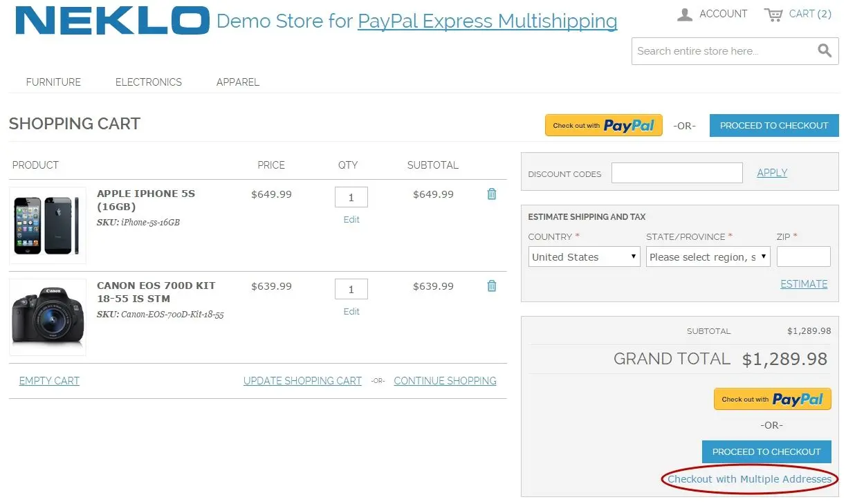Remove Canon EOS 700D with trash icon
Viewport: 846px width, 504px height.
tap(492, 286)
